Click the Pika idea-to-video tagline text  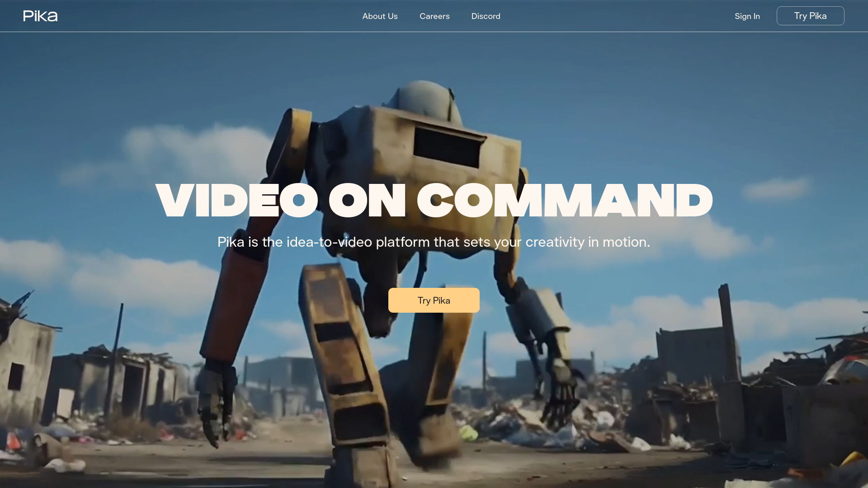tap(433, 242)
